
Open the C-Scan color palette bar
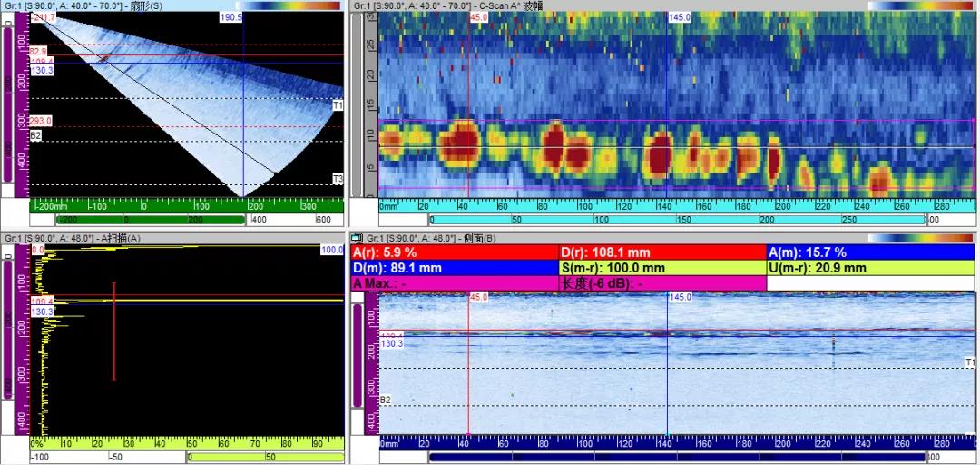[x=922, y=5]
